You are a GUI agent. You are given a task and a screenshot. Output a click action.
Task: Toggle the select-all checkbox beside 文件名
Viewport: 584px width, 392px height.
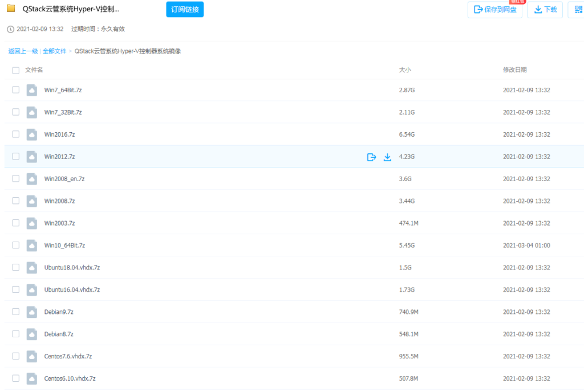point(15,70)
